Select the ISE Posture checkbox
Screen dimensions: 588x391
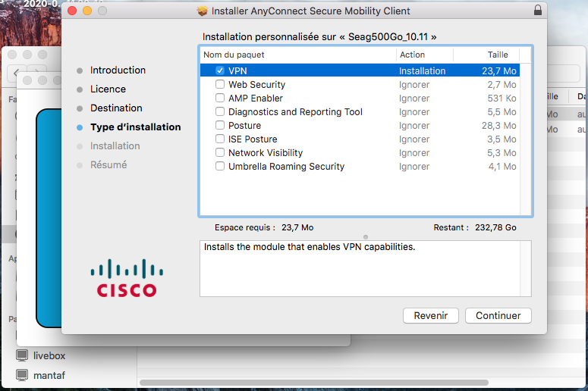coord(220,139)
